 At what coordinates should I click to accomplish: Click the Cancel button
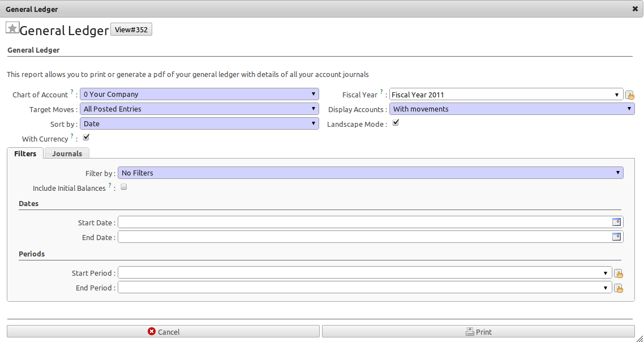[163, 331]
